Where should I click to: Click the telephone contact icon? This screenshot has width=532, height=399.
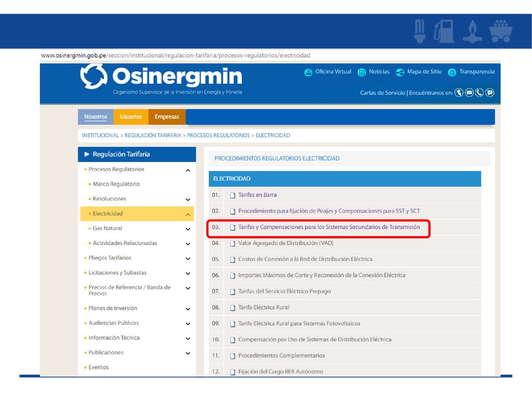click(x=480, y=92)
